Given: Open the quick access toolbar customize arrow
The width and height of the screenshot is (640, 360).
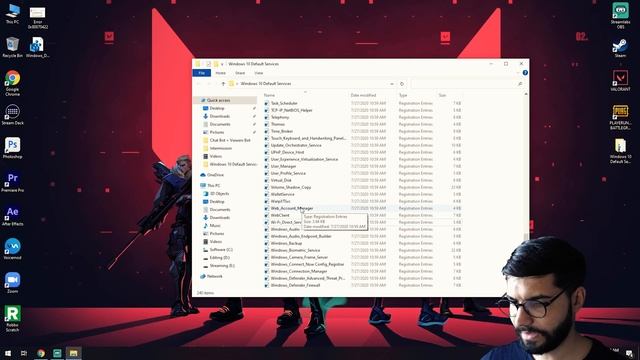Looking at the screenshot, I should (x=222, y=64).
